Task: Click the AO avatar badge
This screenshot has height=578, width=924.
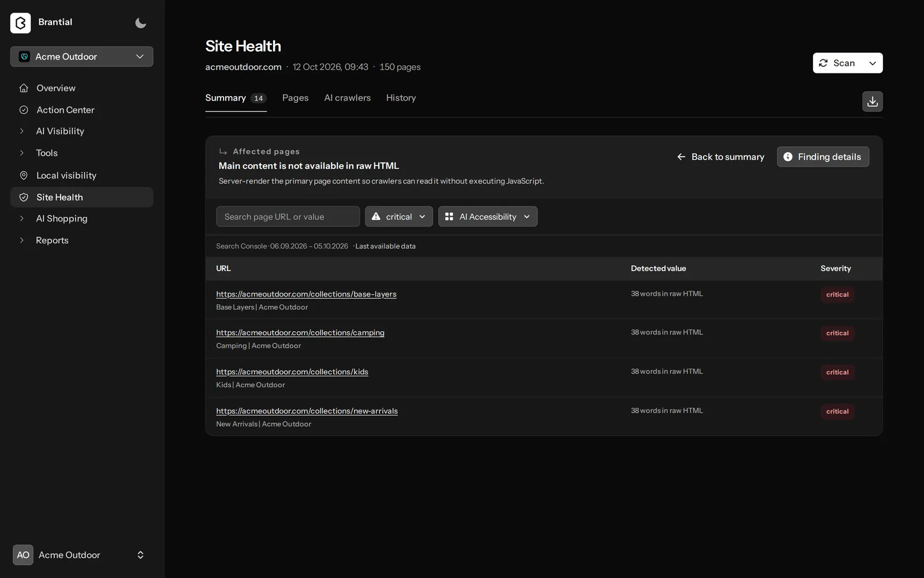Action: [x=23, y=555]
